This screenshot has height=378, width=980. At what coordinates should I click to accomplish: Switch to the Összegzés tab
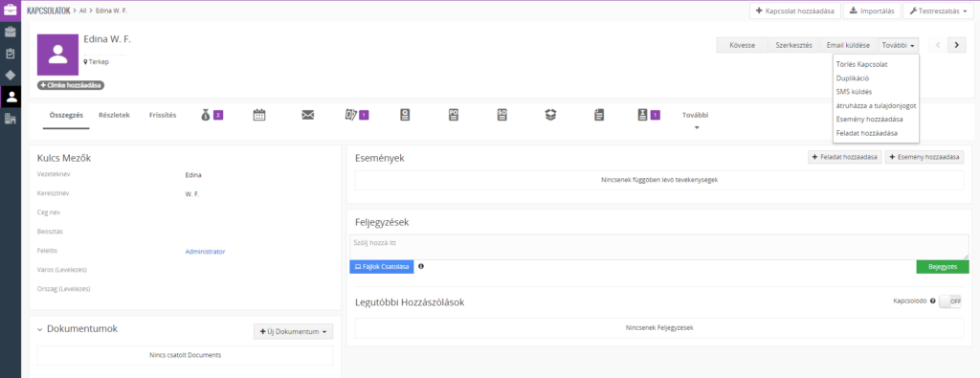point(66,115)
